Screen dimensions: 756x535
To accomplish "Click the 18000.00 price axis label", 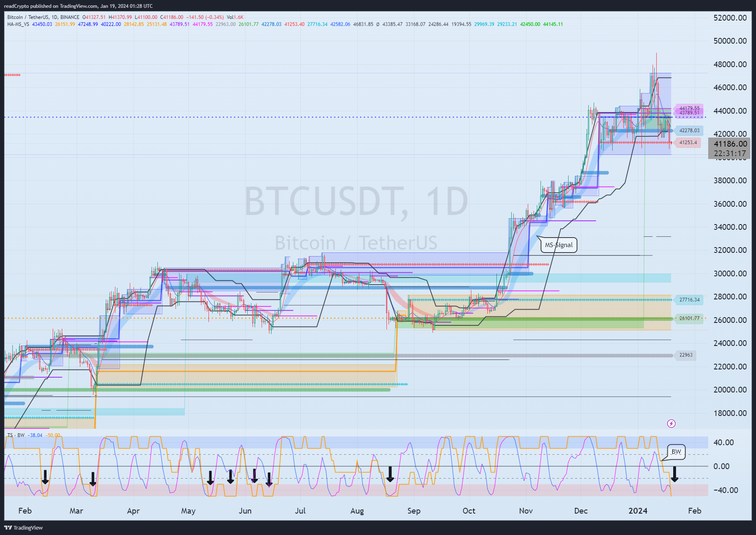I will 730,413.
